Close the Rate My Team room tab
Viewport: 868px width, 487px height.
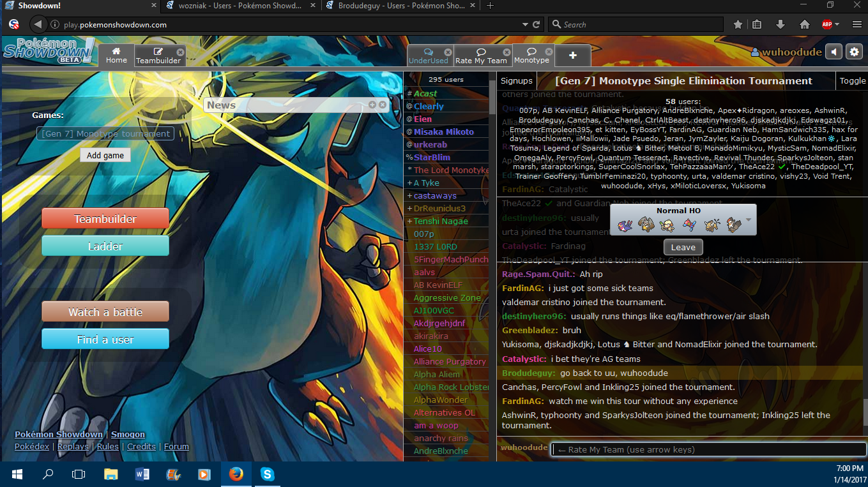(x=507, y=52)
